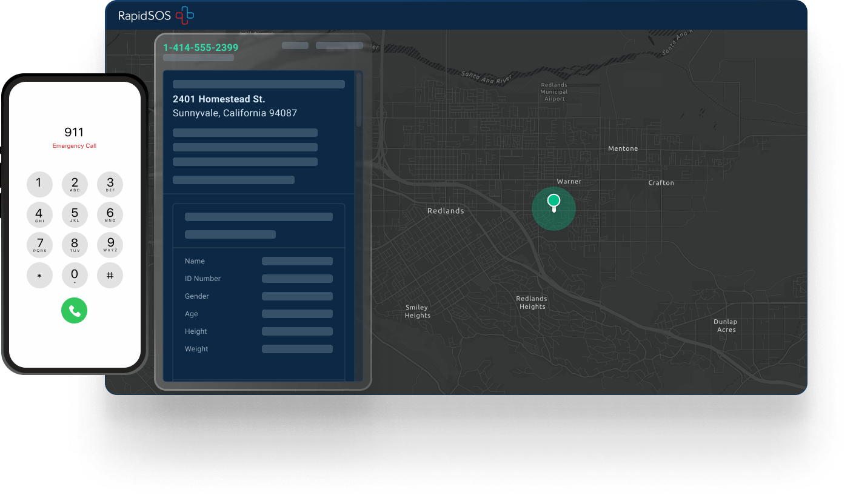Click the Age field value bar
The width and height of the screenshot is (856, 504).
[x=297, y=313]
